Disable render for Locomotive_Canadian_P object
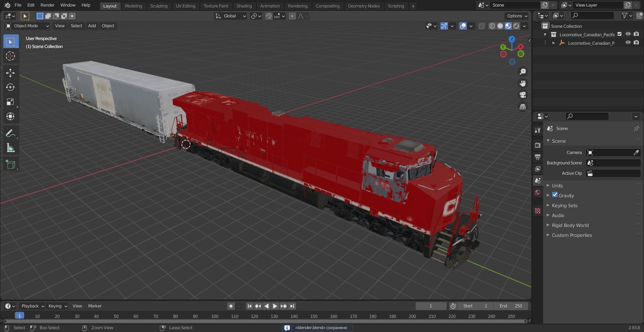Image resolution: width=644 pixels, height=332 pixels. click(636, 42)
